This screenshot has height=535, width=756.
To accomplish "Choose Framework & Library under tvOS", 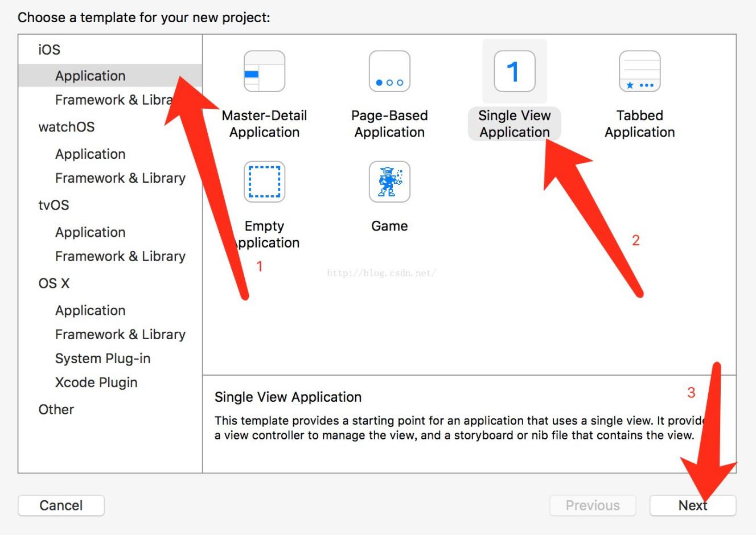I will coord(120,256).
